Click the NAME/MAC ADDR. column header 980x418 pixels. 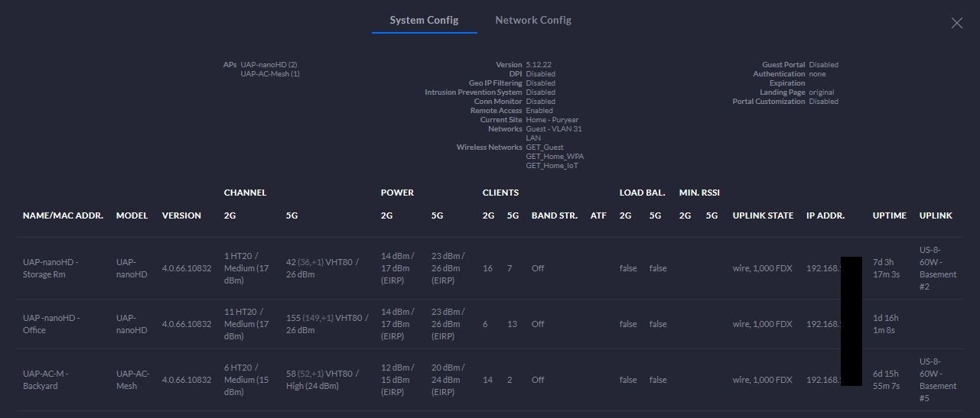(63, 215)
